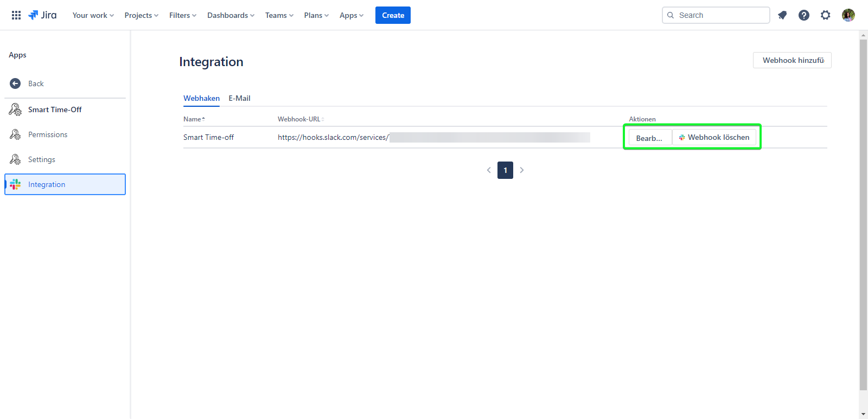Click the Back arrow icon in sidebar
The width and height of the screenshot is (868, 419).
[15, 83]
